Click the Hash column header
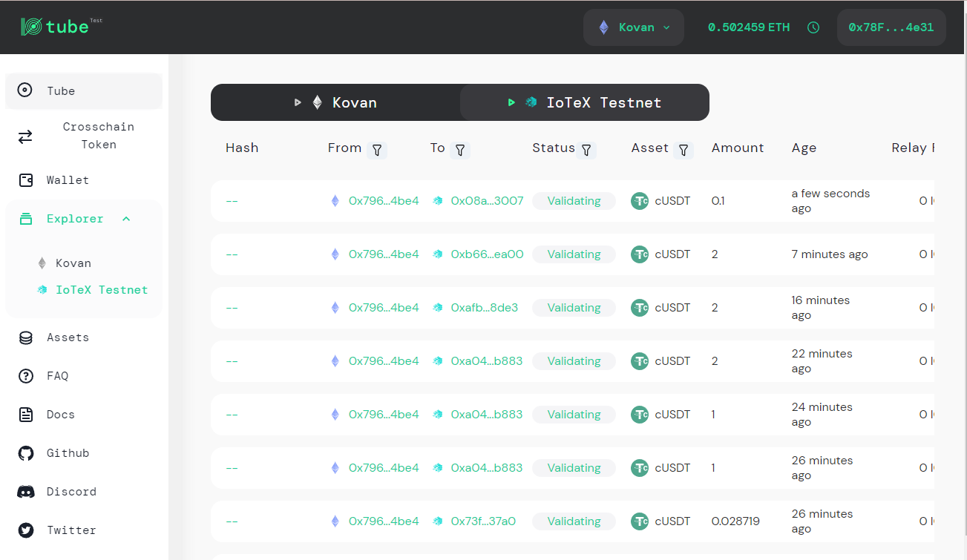 click(242, 148)
